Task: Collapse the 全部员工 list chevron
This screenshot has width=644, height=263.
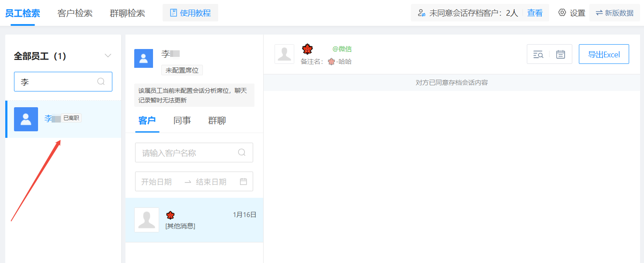Action: pos(108,56)
